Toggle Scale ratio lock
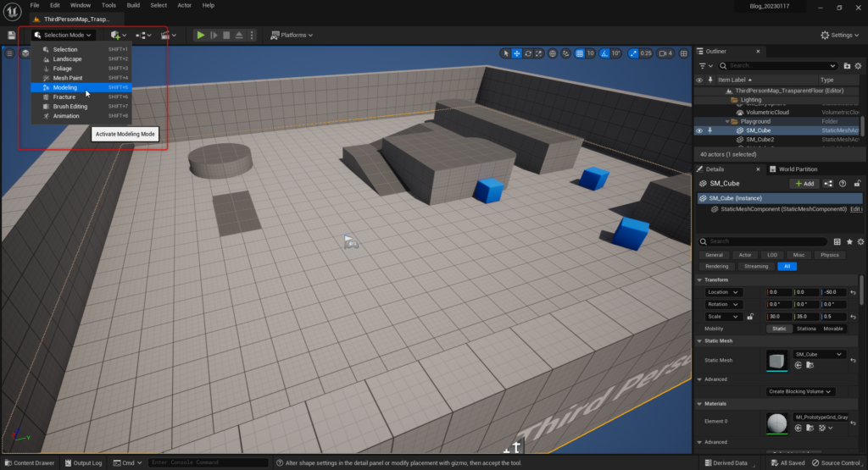The image size is (868, 470). [x=750, y=317]
